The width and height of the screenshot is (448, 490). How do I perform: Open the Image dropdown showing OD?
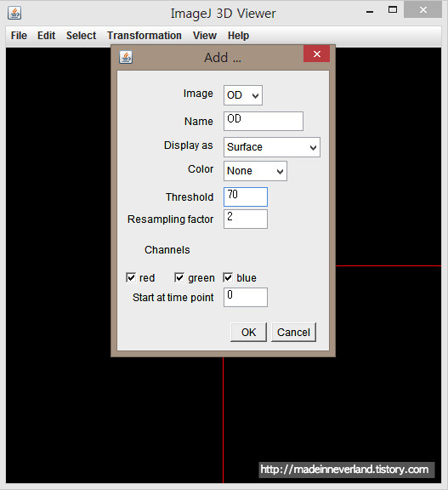243,95
